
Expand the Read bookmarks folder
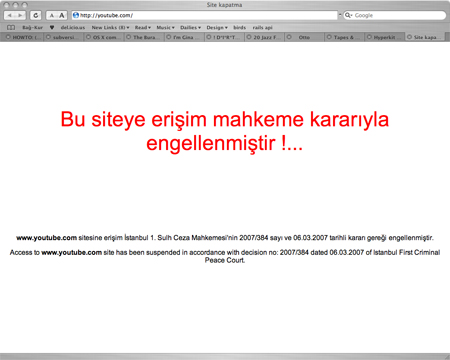click(x=143, y=28)
